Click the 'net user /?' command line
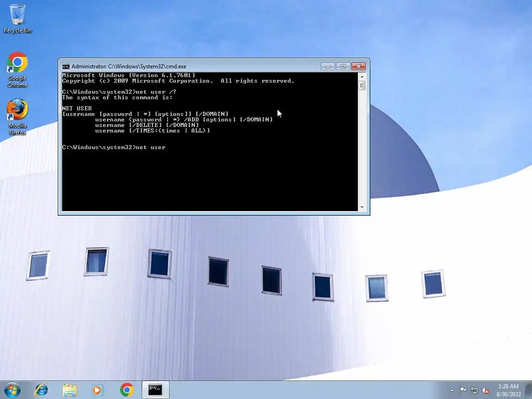Screen dimensions: 532x399 click(119, 92)
